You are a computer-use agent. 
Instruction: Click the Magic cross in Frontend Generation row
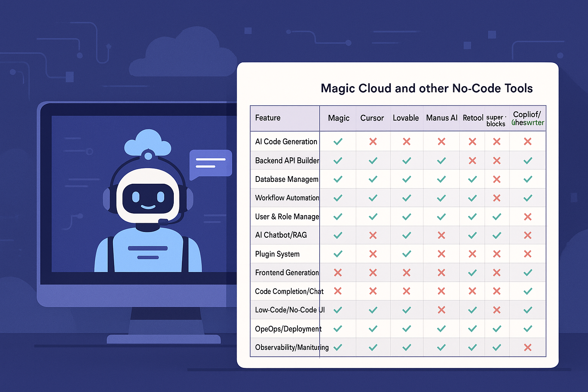[x=338, y=273]
